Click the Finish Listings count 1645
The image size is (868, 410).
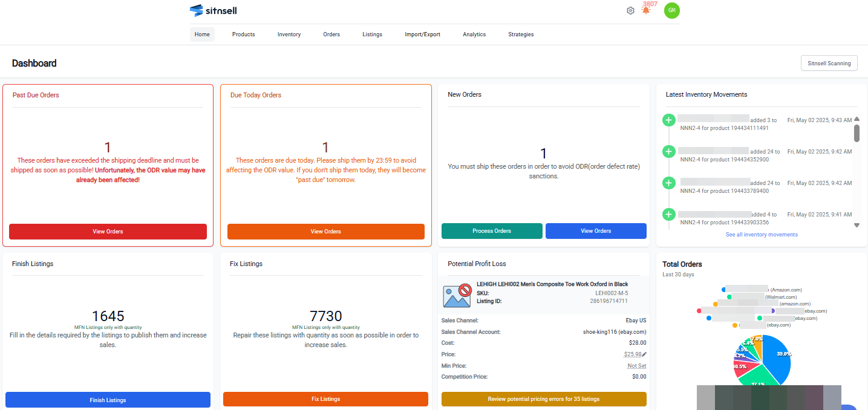click(108, 316)
